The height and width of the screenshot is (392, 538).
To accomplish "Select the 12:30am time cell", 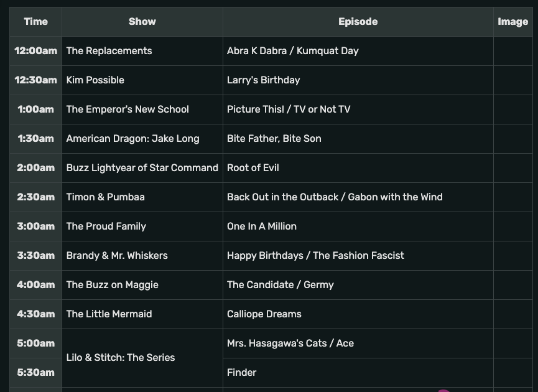I will (35, 80).
